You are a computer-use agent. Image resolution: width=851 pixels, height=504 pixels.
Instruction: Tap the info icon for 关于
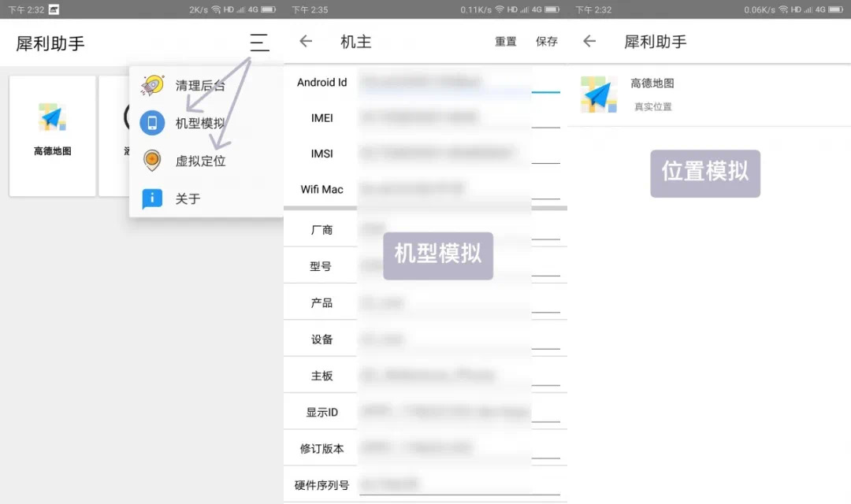[152, 198]
